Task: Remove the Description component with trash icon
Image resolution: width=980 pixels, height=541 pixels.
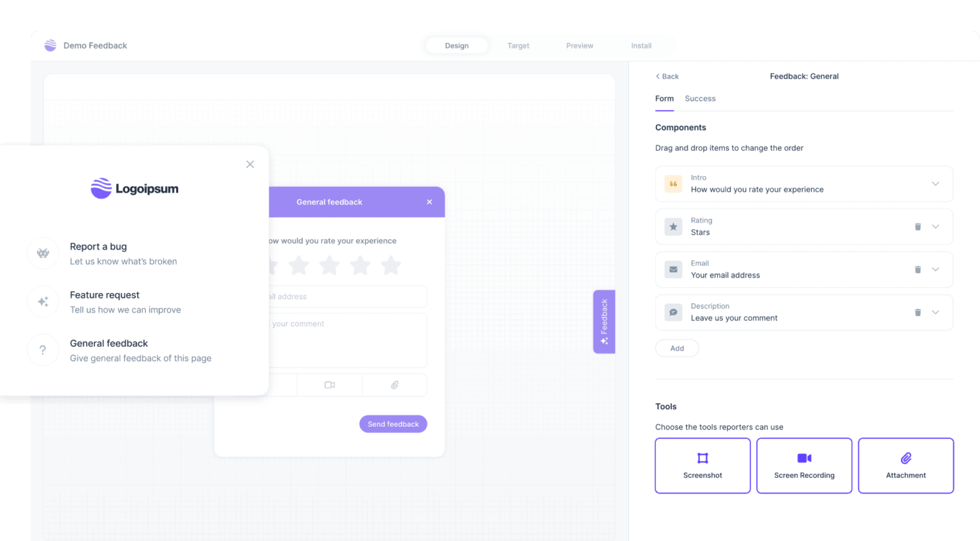Action: click(917, 312)
